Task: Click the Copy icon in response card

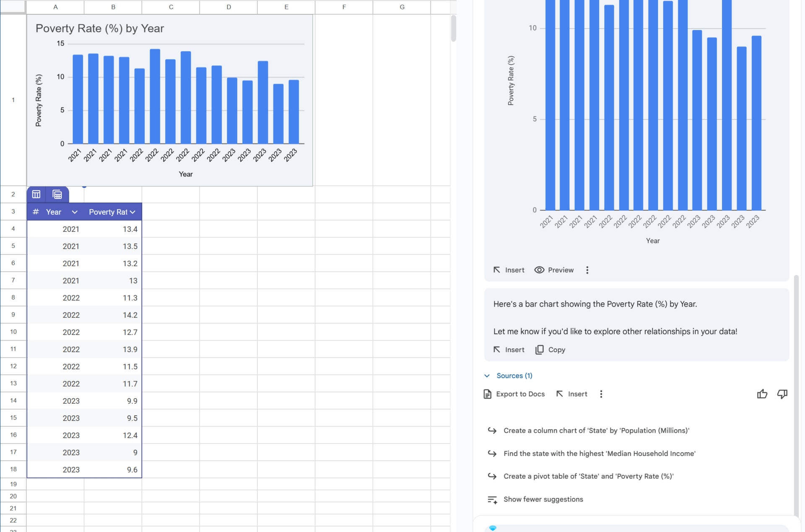Action: pos(540,350)
